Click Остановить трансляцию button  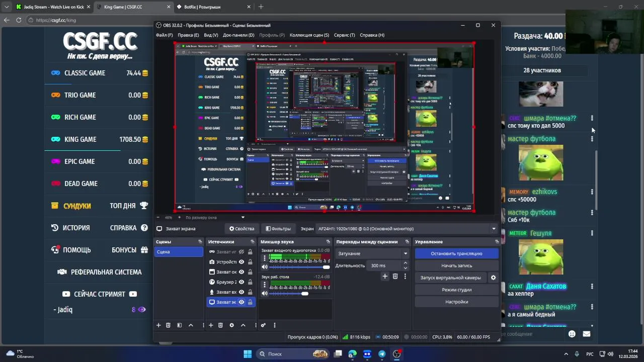(x=456, y=253)
